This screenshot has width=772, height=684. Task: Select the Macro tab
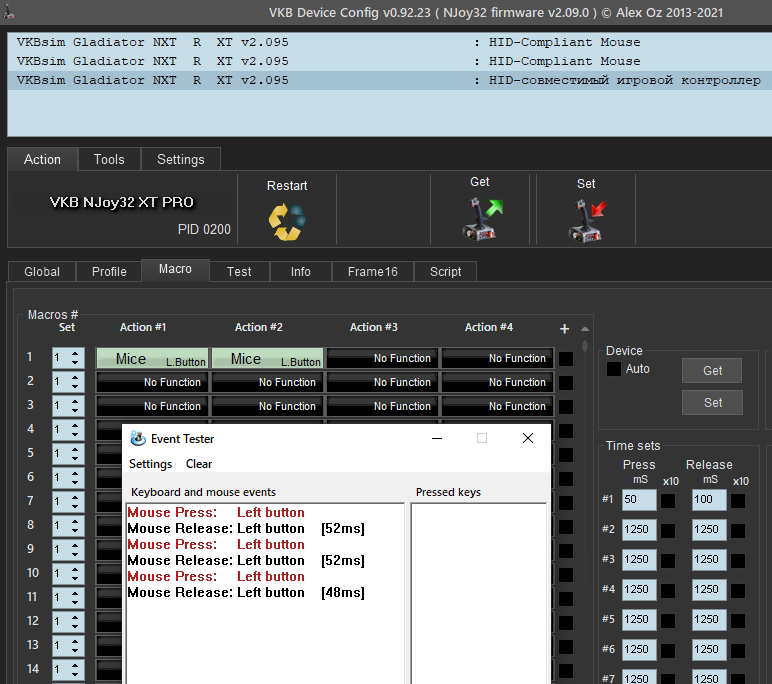(175, 269)
